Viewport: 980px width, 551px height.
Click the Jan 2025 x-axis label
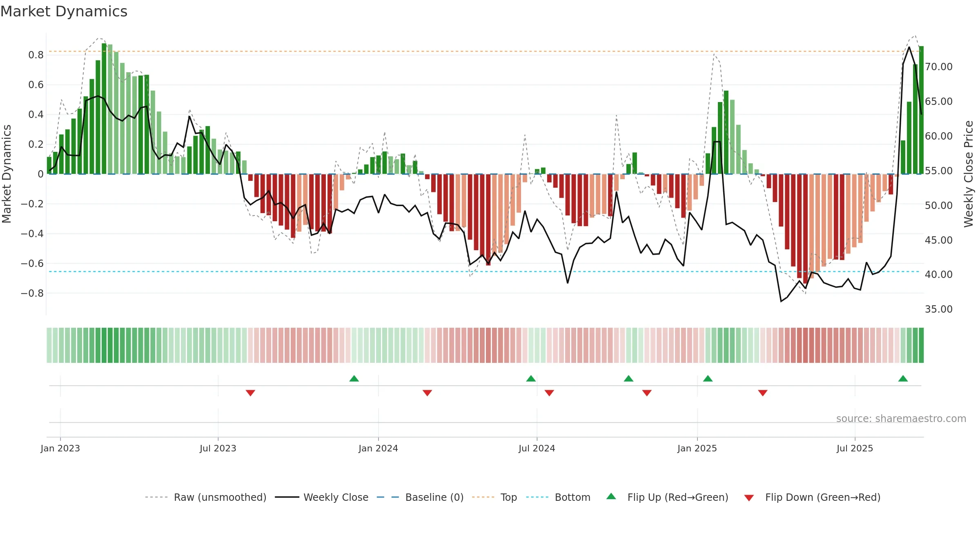[x=697, y=448]
